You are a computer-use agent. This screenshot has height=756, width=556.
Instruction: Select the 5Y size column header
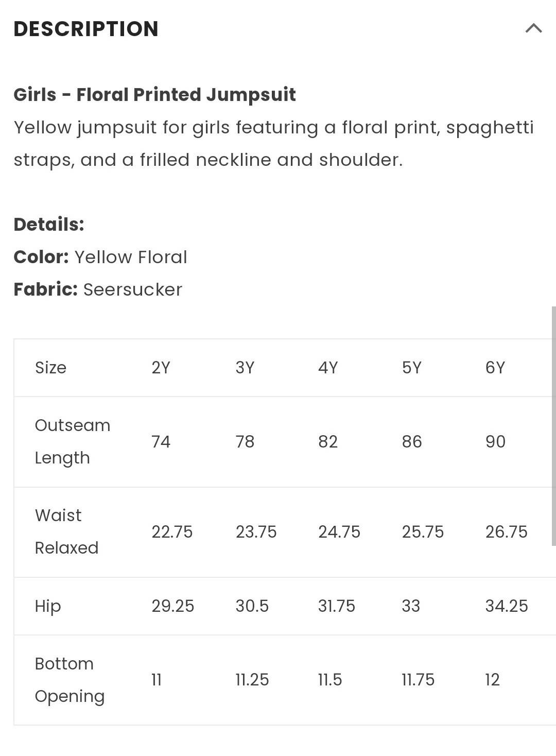(x=412, y=368)
